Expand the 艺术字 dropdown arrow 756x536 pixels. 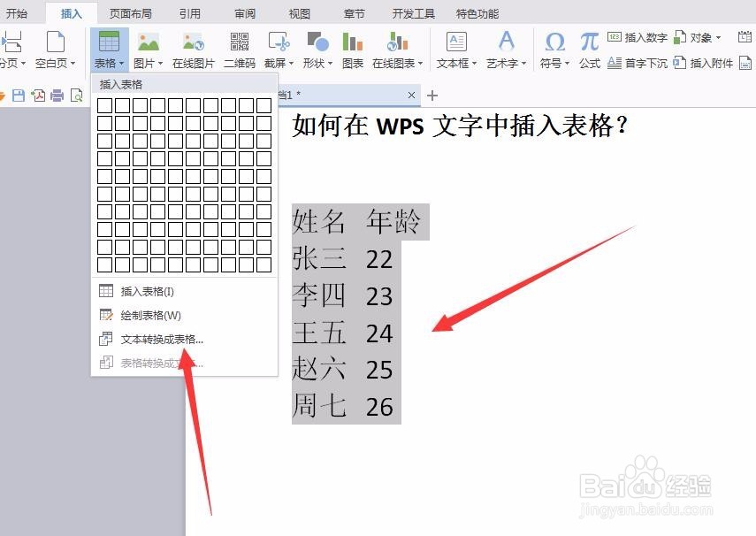pos(523,64)
